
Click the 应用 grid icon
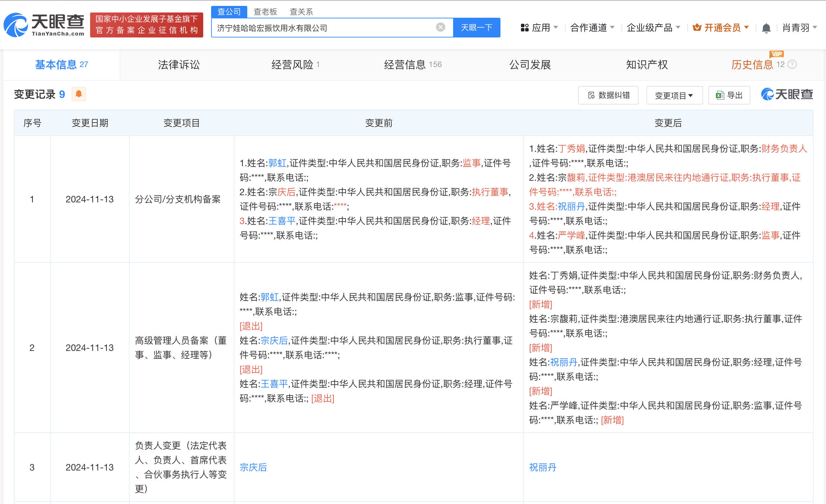coord(524,28)
